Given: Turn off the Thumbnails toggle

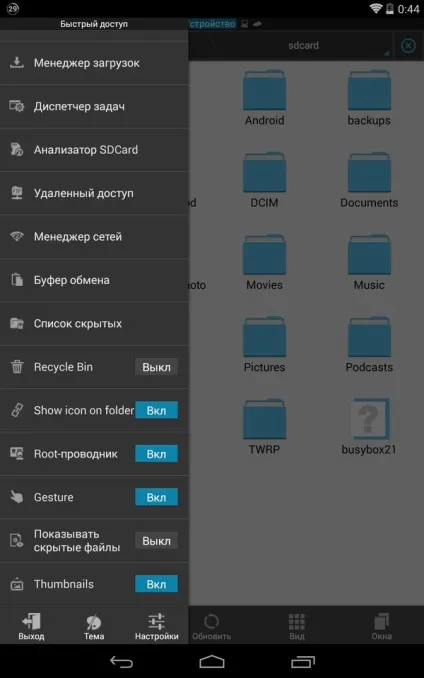Looking at the screenshot, I should pyautogui.click(x=156, y=584).
